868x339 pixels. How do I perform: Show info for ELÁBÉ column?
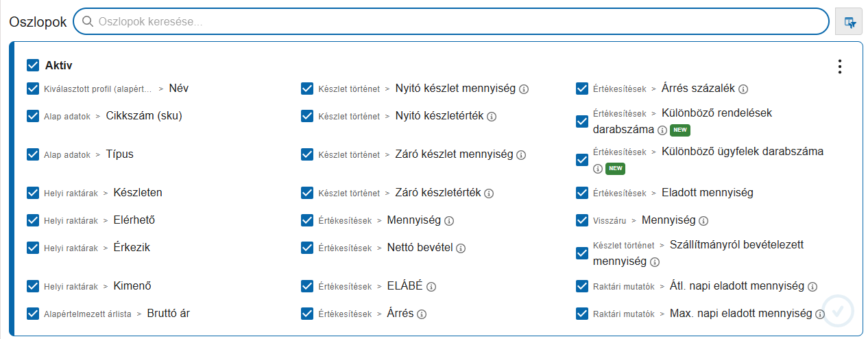(x=431, y=287)
